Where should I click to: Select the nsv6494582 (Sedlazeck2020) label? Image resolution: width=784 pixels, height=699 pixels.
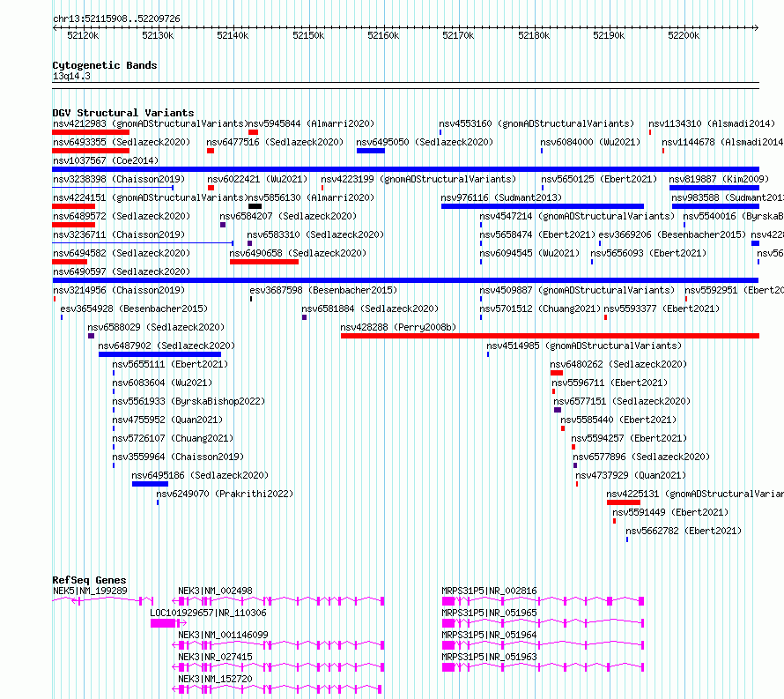click(x=122, y=253)
